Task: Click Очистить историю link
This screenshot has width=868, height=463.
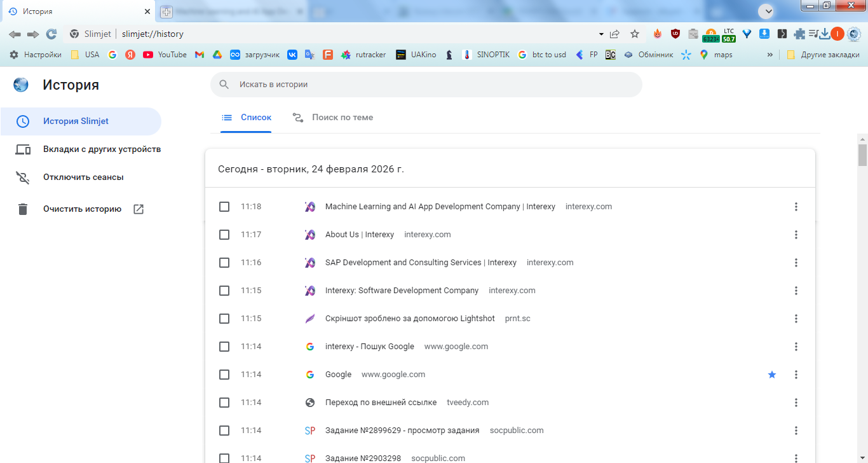Action: tap(82, 209)
